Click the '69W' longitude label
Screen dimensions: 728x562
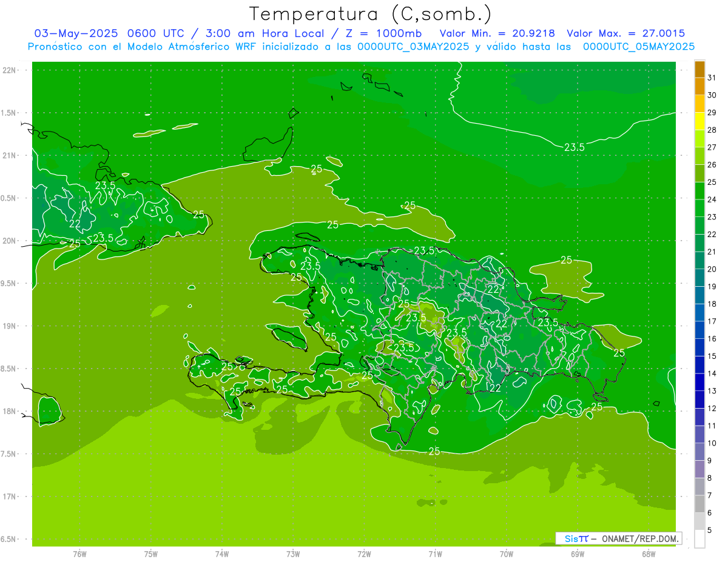point(577,554)
